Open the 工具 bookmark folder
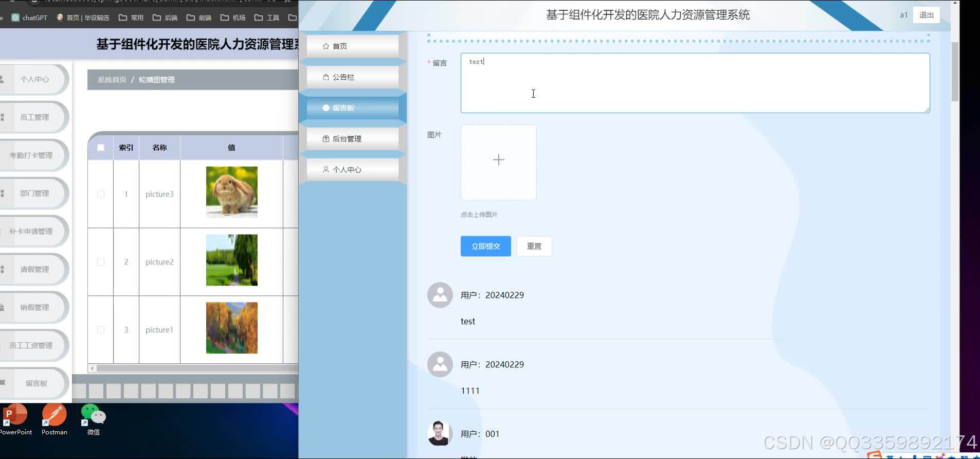Image resolution: width=980 pixels, height=459 pixels. 267,17
